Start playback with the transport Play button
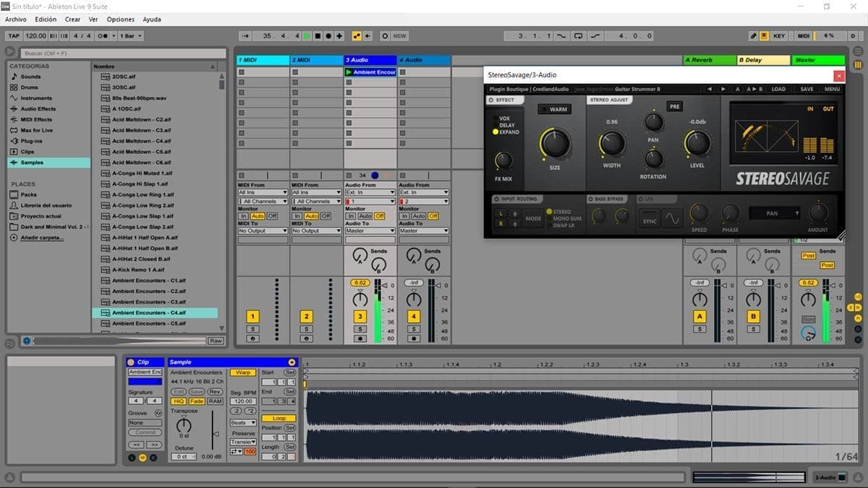868x488 pixels. click(x=307, y=35)
